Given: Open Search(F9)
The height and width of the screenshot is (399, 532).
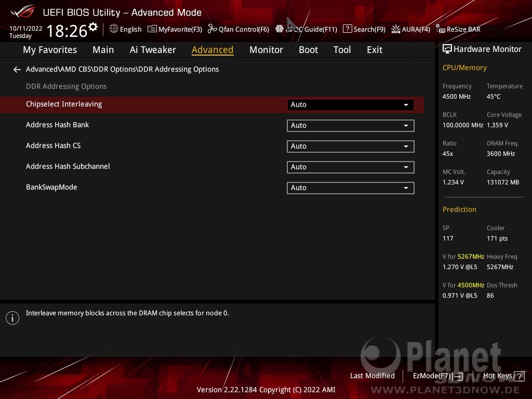Looking at the screenshot, I should pyautogui.click(x=364, y=29).
